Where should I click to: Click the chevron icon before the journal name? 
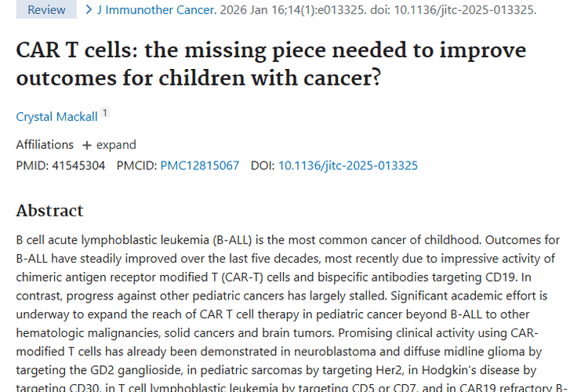89,10
